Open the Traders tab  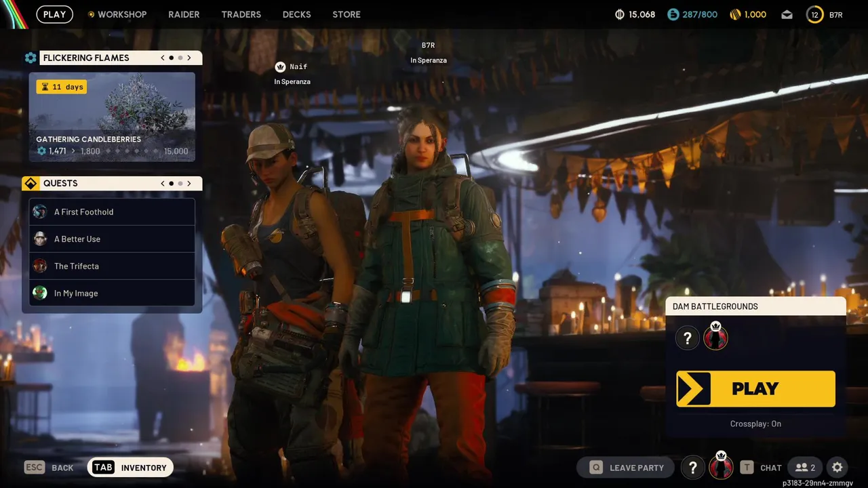pyautogui.click(x=241, y=14)
